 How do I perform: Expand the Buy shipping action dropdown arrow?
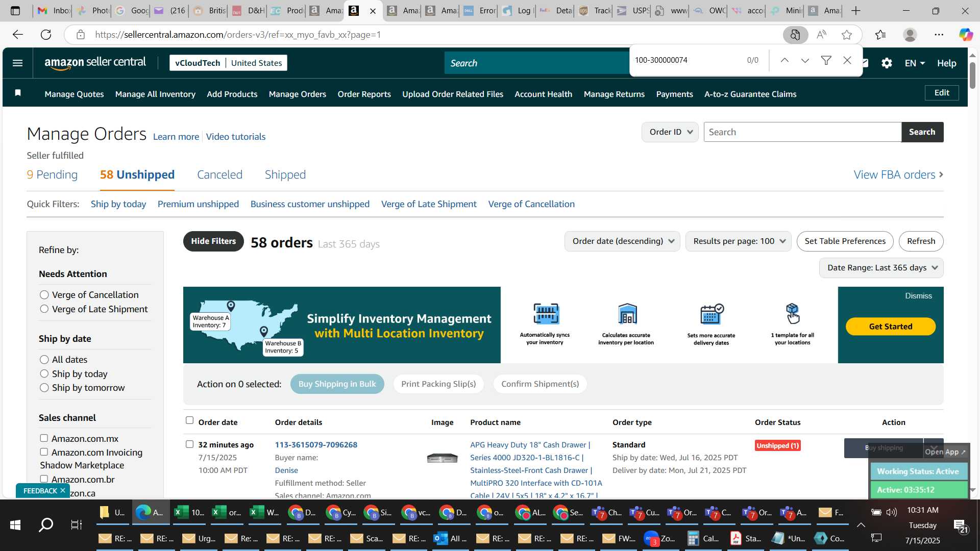[x=934, y=447]
